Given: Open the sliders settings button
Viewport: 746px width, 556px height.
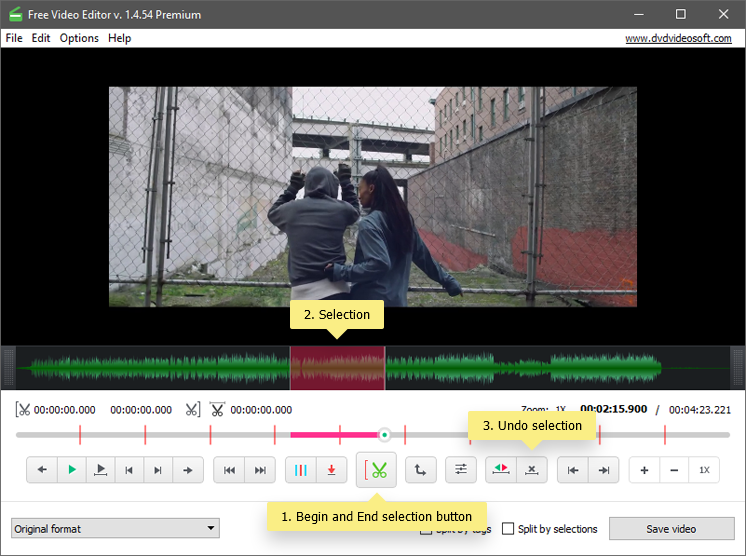Looking at the screenshot, I should [x=461, y=470].
